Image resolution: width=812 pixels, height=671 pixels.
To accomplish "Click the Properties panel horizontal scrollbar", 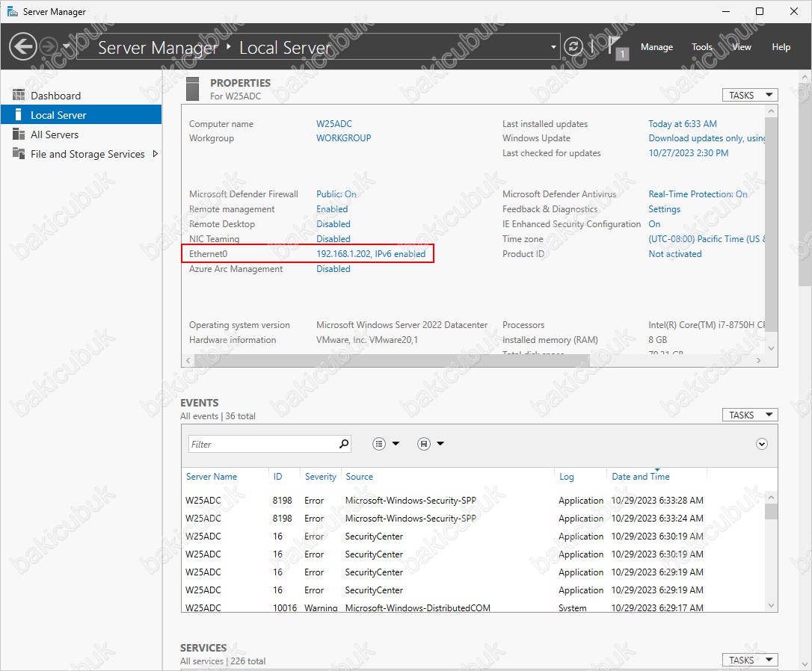I will coord(392,360).
